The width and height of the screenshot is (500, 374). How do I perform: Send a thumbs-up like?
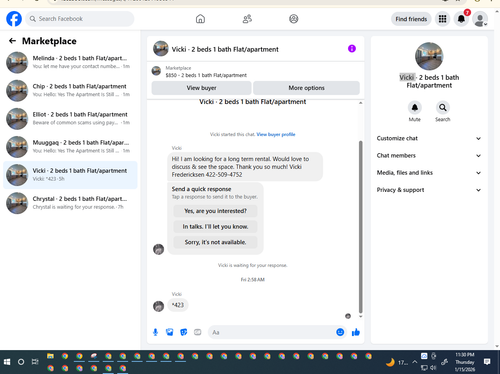[356, 332]
